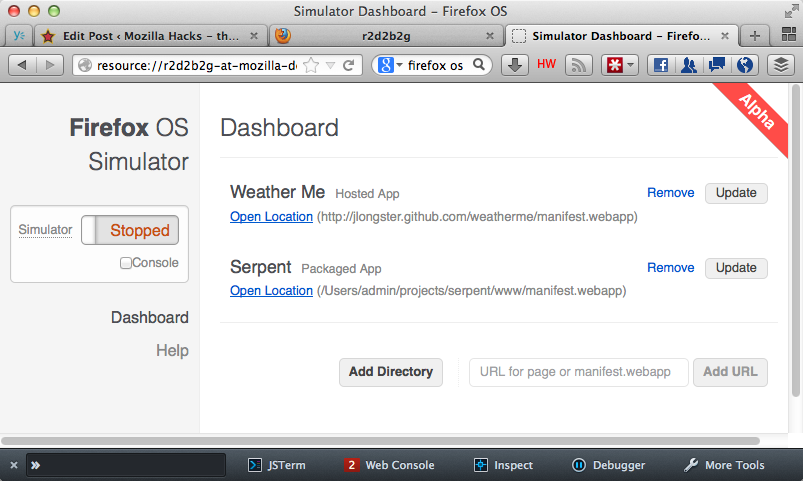
Task: Open a new tab with plus button
Action: click(754, 36)
